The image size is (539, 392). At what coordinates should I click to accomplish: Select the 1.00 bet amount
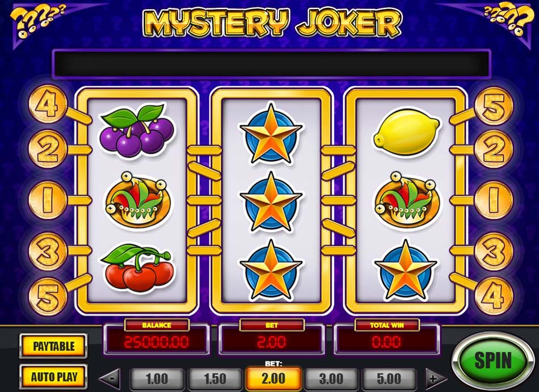157,378
